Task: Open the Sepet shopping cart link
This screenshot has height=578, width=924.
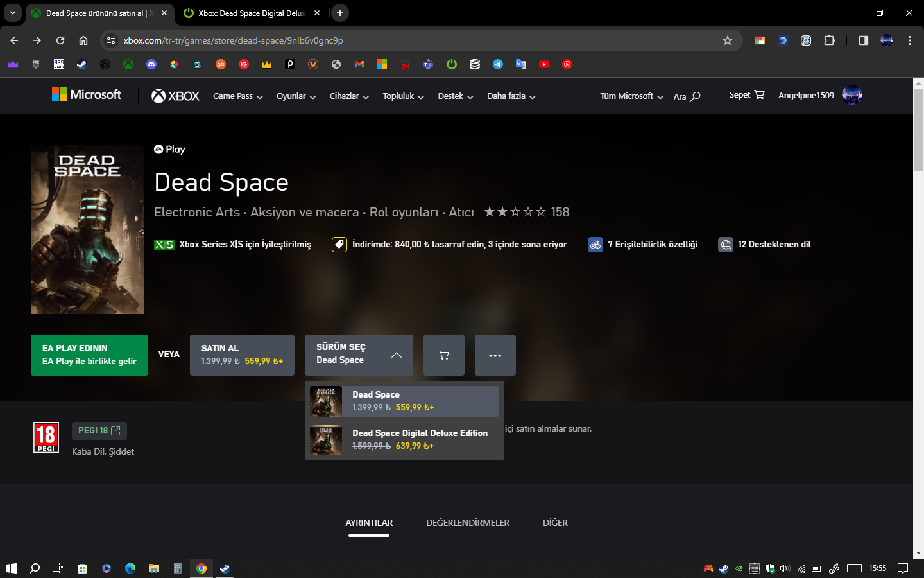Action: coord(747,95)
